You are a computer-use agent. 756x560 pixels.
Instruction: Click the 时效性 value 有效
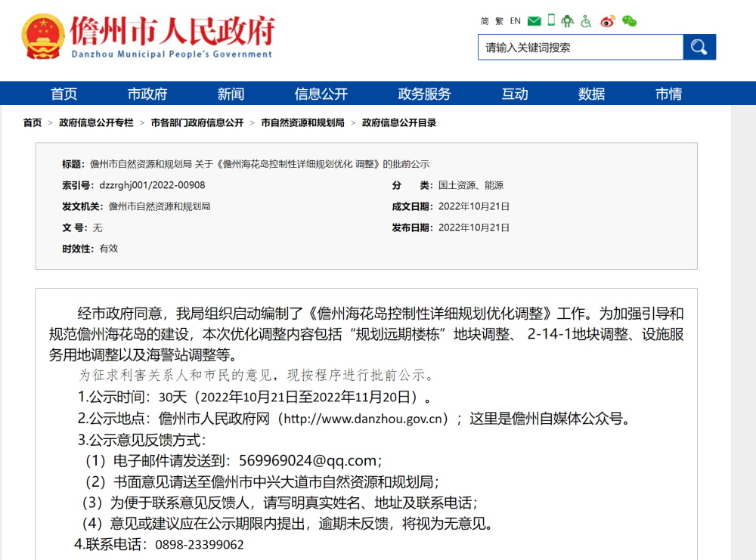pos(108,249)
